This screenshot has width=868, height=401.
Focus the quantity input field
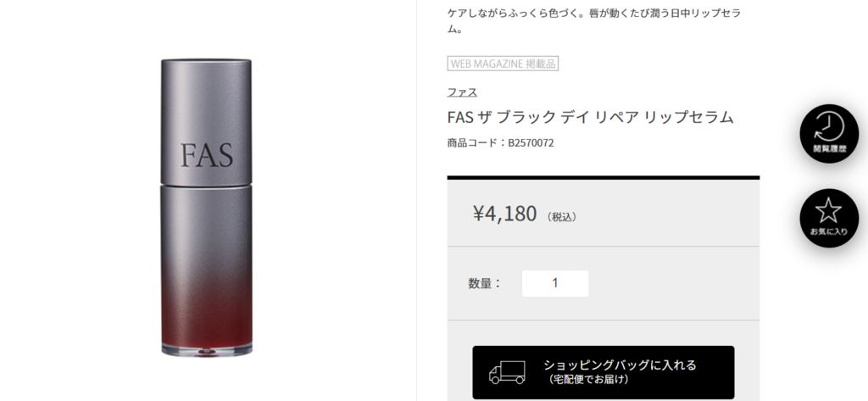pos(555,283)
